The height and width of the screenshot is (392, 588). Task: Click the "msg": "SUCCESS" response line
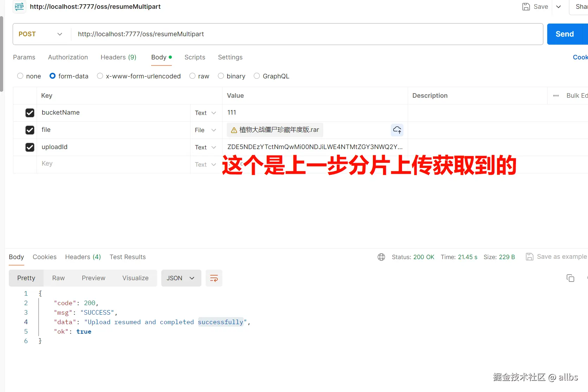pyautogui.click(x=86, y=313)
